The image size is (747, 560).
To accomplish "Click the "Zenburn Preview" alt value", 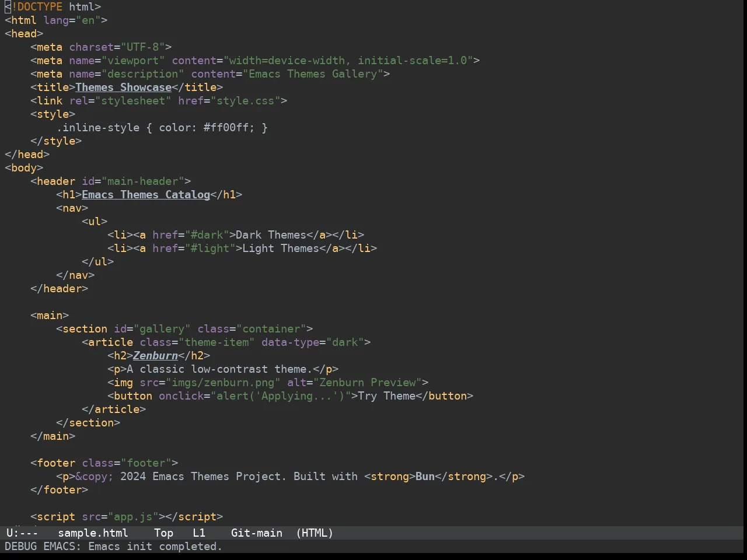I will pyautogui.click(x=367, y=383).
